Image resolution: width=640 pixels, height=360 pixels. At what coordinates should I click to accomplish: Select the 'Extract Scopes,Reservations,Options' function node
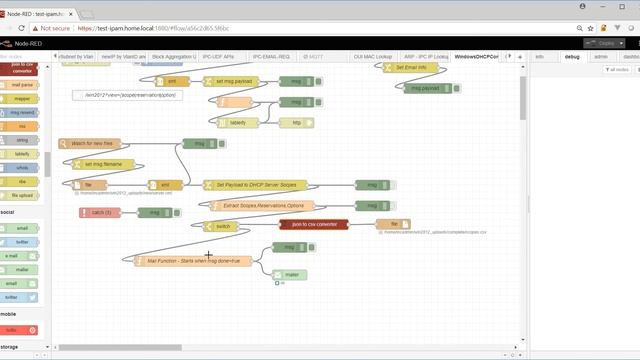tap(262, 206)
